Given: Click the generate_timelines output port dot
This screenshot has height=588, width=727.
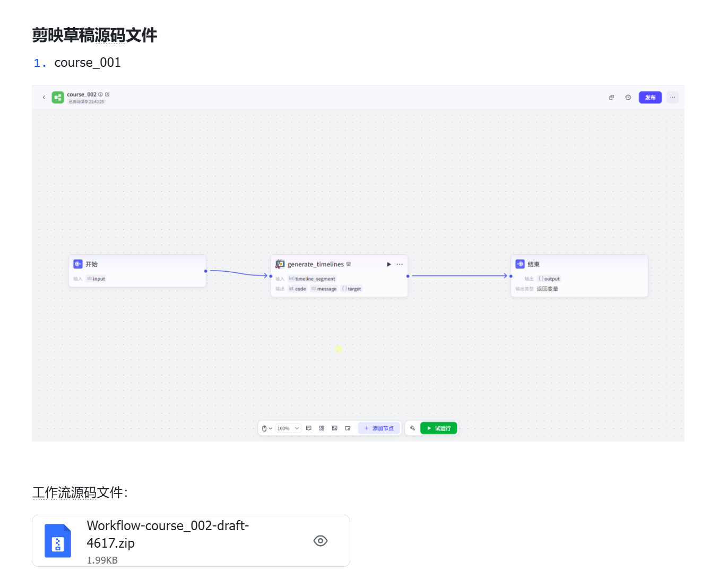Looking at the screenshot, I should [x=408, y=276].
